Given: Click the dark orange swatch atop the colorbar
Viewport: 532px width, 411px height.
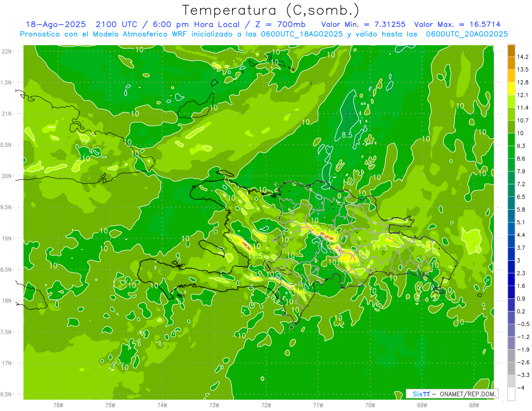Looking at the screenshot, I should (x=511, y=50).
